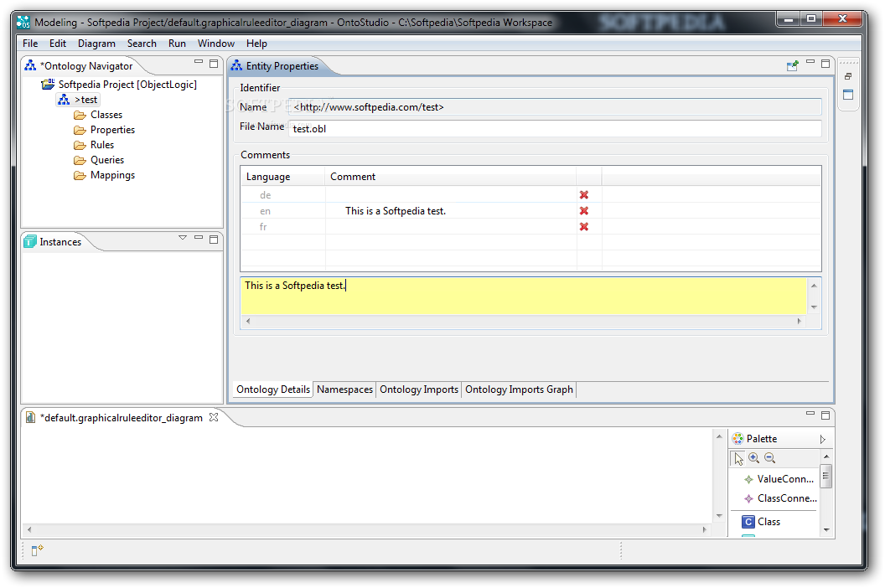Open the Window menu
The width and height of the screenshot is (885, 588).
[215, 44]
